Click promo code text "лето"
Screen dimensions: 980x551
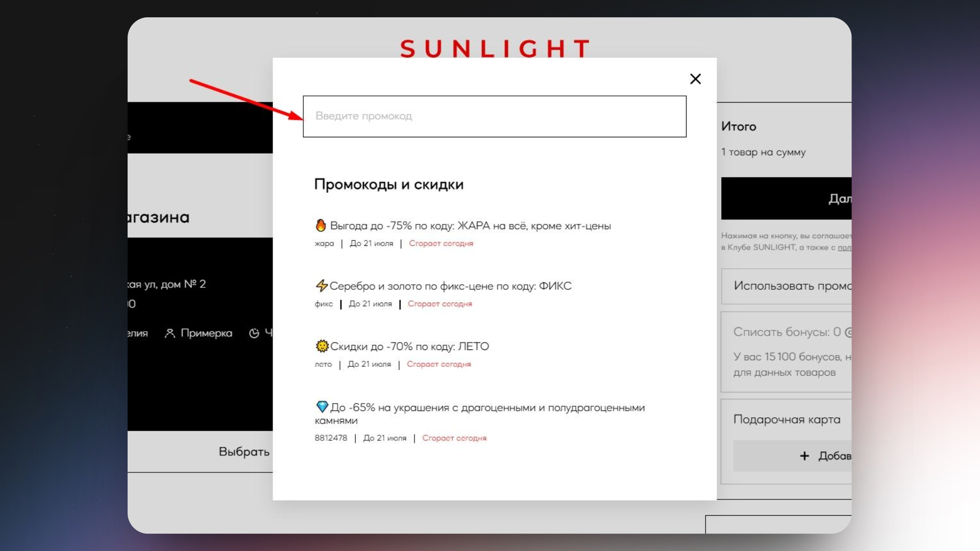(x=323, y=364)
